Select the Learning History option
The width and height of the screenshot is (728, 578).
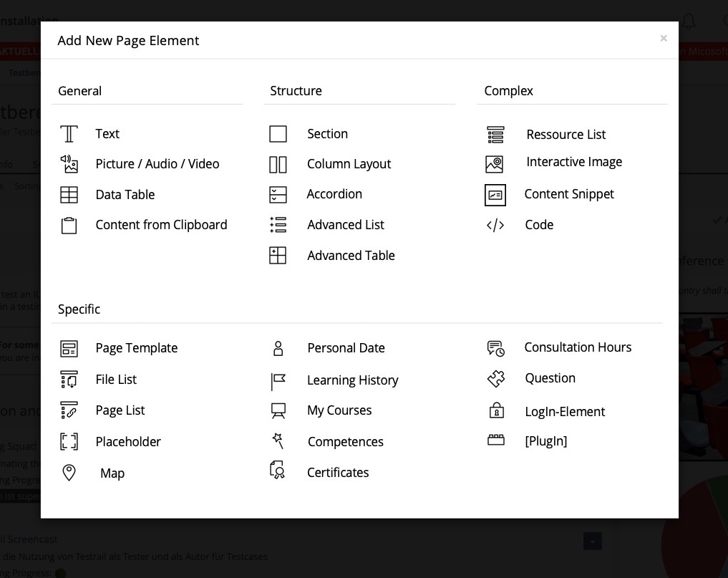(352, 380)
